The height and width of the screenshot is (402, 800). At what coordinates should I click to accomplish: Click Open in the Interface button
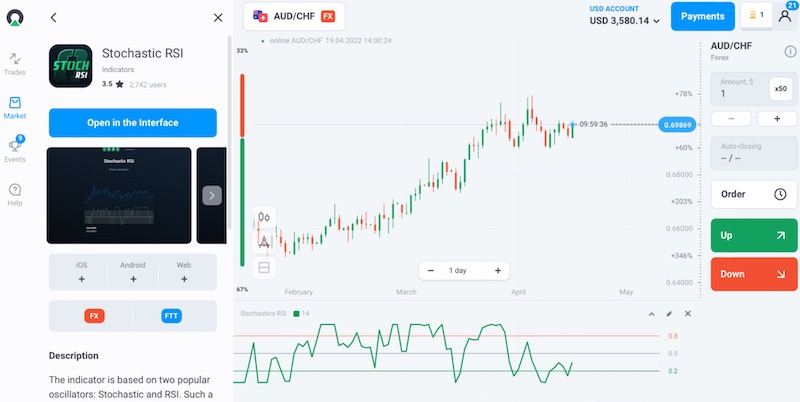coord(133,123)
